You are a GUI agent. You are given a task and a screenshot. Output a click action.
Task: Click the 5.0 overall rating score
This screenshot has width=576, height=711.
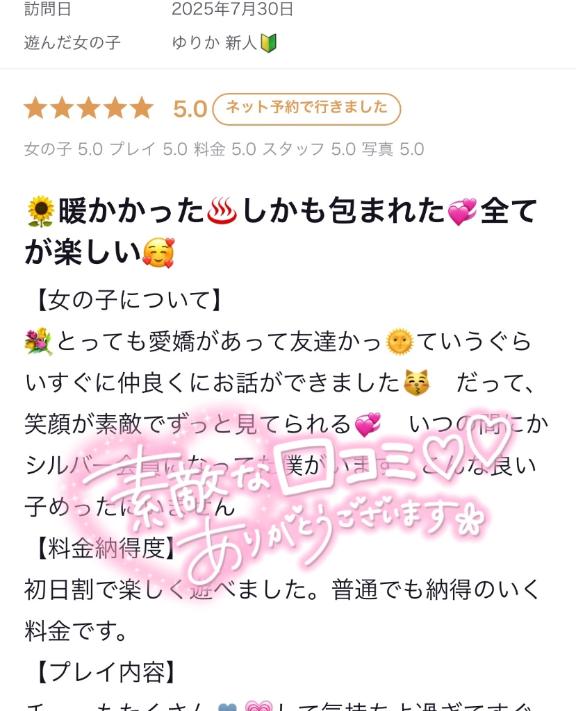[190, 109]
